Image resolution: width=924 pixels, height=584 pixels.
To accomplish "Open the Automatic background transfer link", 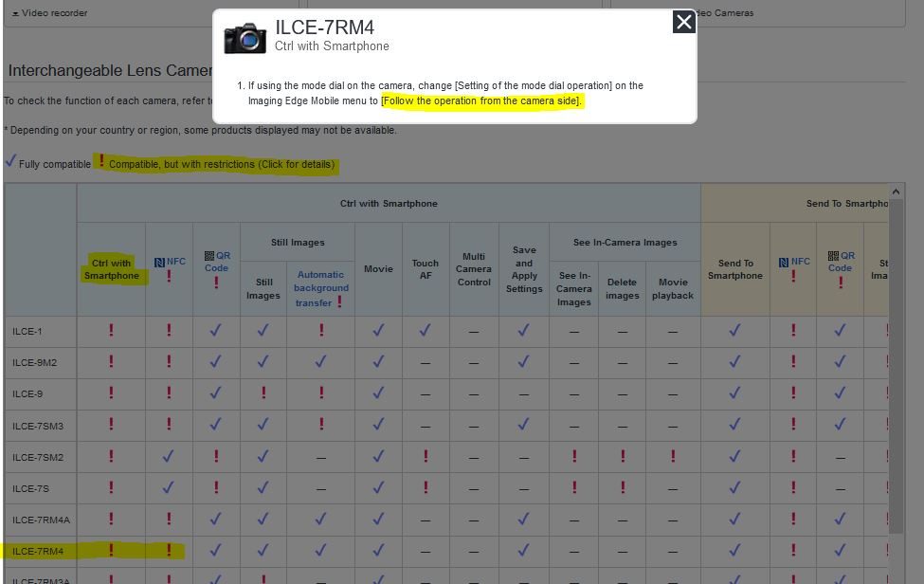I will tap(321, 288).
